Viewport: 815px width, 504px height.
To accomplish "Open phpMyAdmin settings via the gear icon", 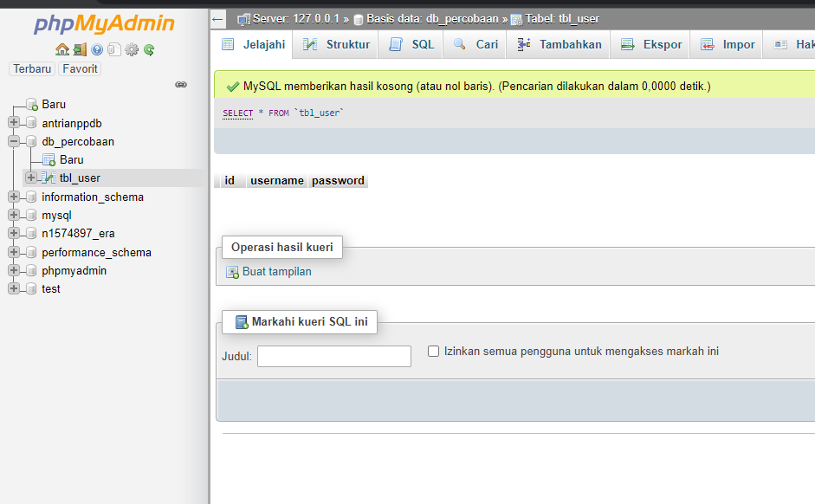I will coord(131,49).
